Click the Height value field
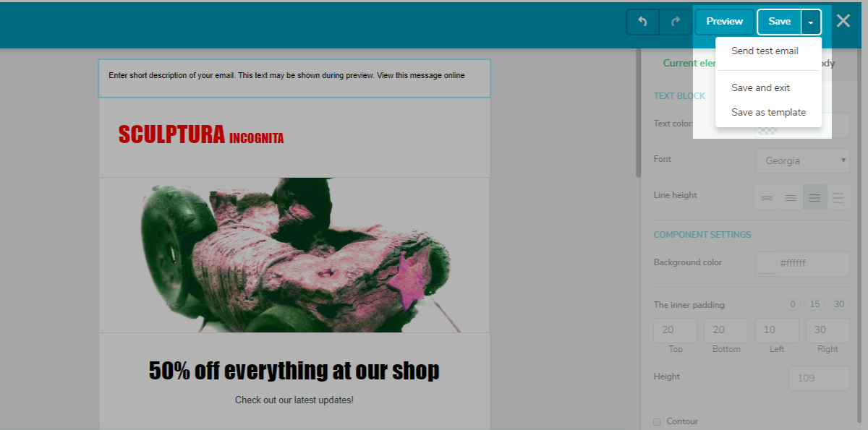Screen dimensions: 868x430 tap(819, 378)
